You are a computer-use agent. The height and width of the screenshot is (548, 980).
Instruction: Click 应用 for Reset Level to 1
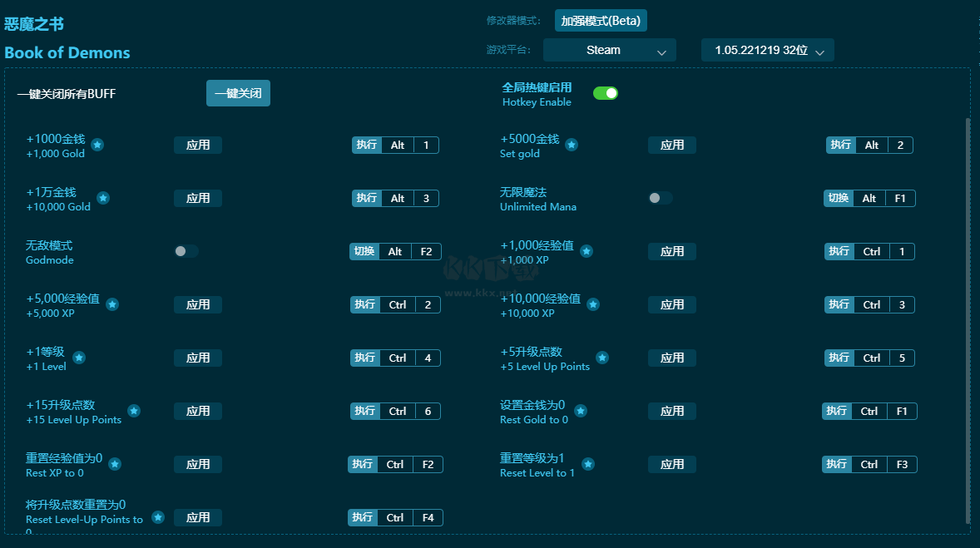click(672, 464)
